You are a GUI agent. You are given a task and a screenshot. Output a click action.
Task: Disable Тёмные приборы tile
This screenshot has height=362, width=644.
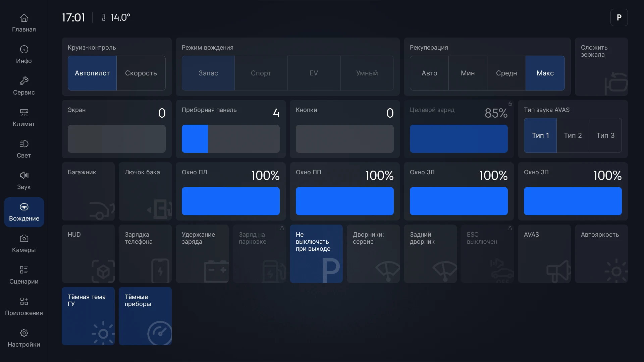[145, 316]
